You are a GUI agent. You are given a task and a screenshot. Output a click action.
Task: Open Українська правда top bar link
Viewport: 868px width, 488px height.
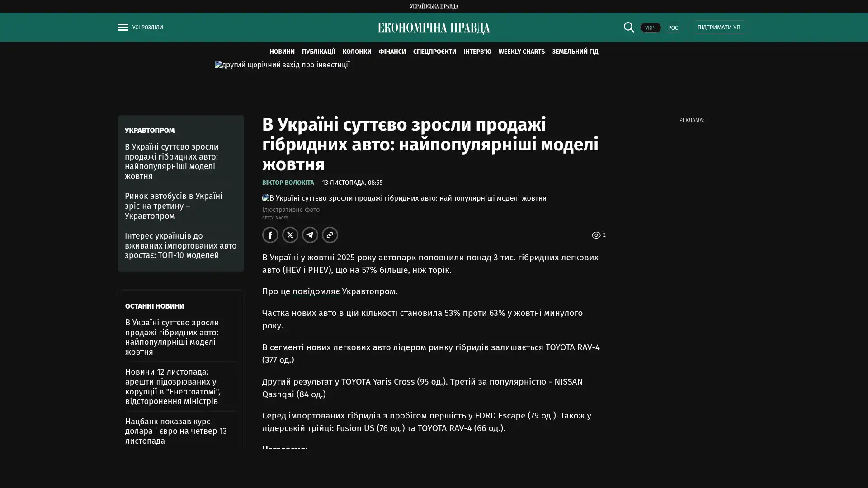434,6
